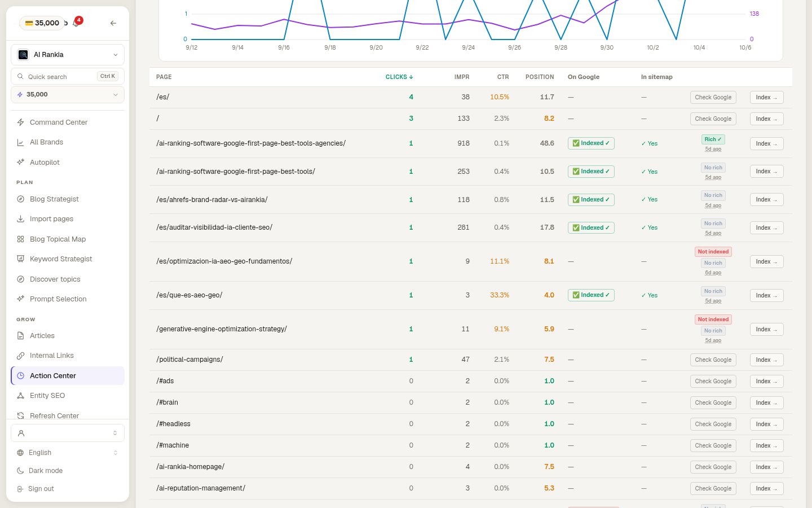Click the Entity SEO network icon

20,396
